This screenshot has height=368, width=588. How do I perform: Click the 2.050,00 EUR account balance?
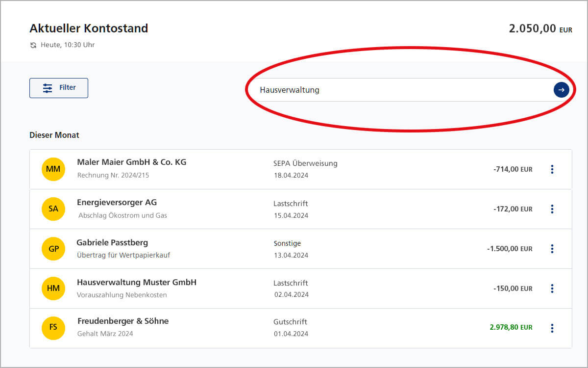click(x=532, y=28)
